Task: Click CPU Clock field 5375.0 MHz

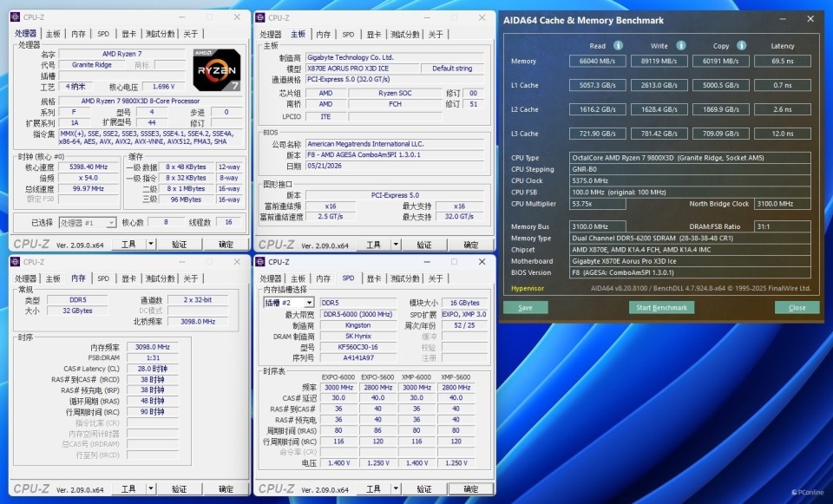Action: coord(690,180)
